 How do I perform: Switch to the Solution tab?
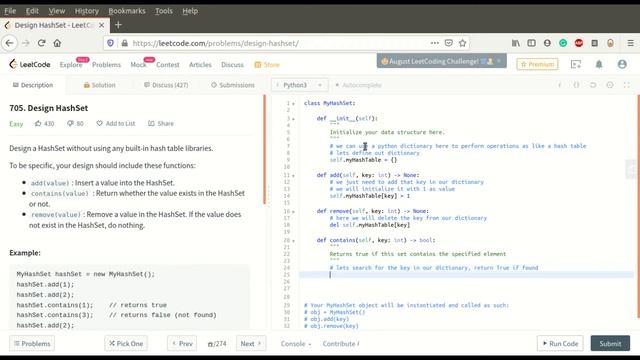tap(100, 85)
